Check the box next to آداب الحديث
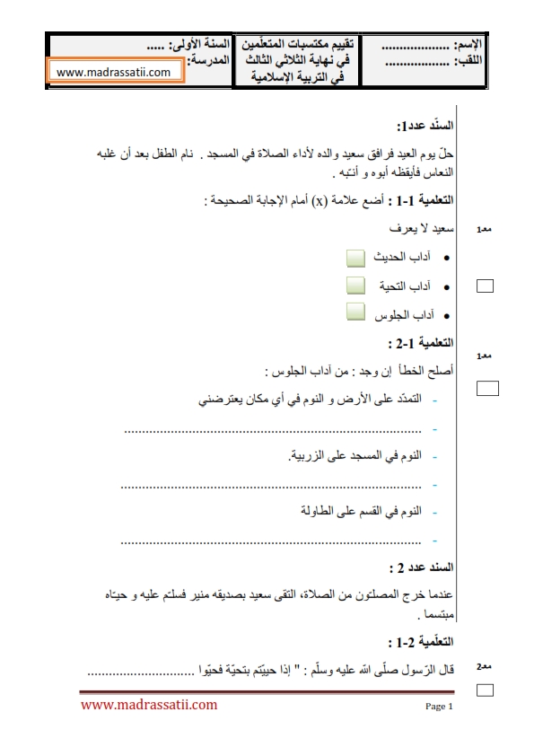The width and height of the screenshot is (534, 756). 355,259
